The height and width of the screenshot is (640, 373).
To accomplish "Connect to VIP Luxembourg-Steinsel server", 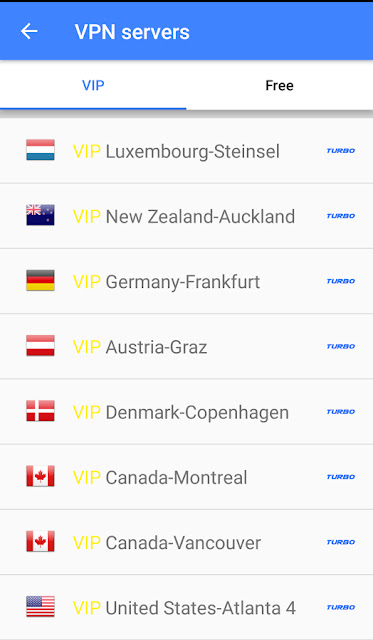I will pos(186,151).
